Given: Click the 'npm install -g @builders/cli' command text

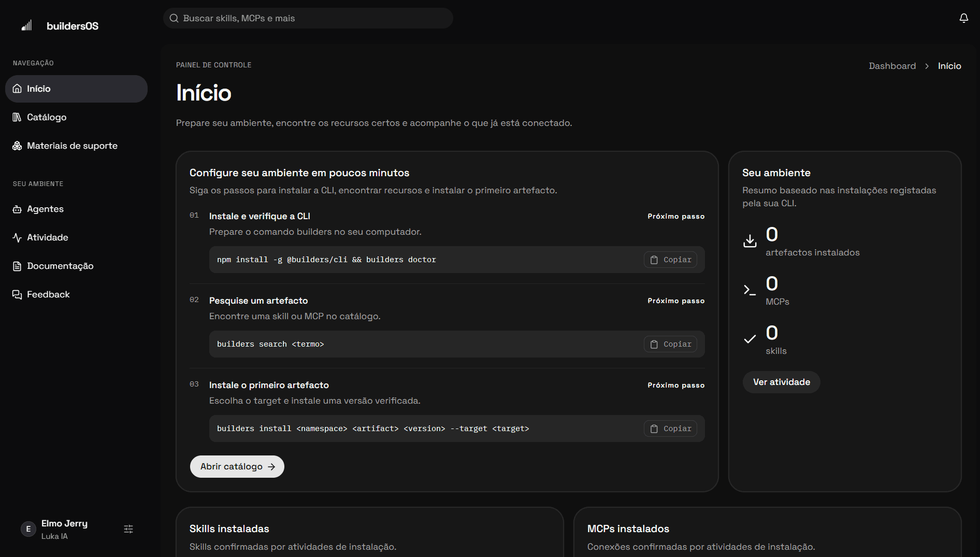Looking at the screenshot, I should [x=326, y=260].
